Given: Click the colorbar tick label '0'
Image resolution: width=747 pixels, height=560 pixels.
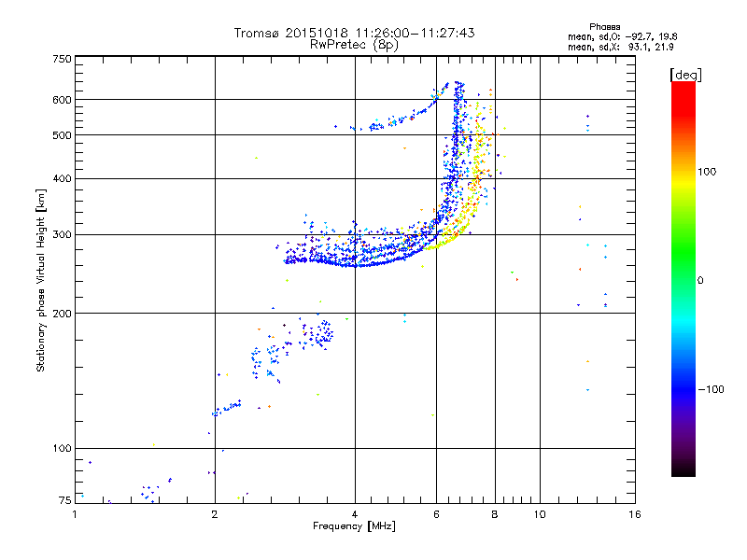Looking at the screenshot, I should coord(700,281).
